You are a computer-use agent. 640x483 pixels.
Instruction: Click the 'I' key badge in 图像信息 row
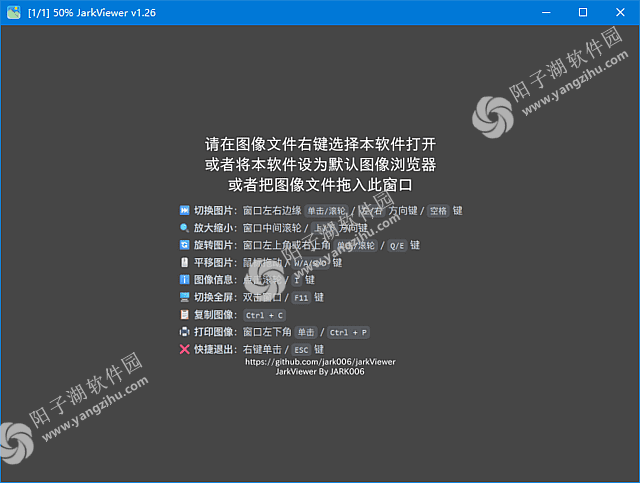coord(297,280)
